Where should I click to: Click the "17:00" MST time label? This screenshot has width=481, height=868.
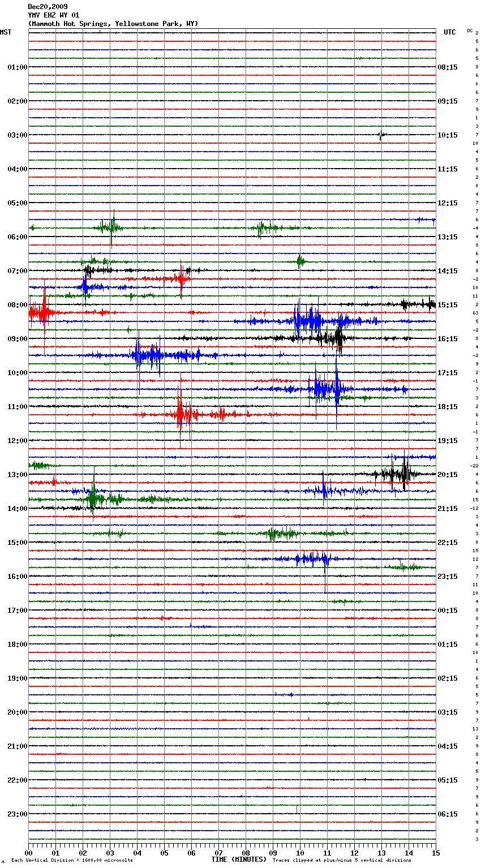coord(18,611)
